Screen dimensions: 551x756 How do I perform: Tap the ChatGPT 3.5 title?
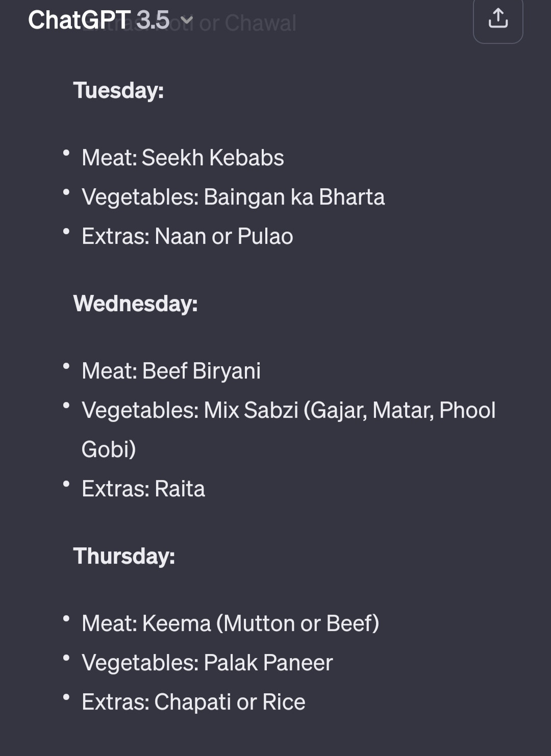click(x=98, y=20)
